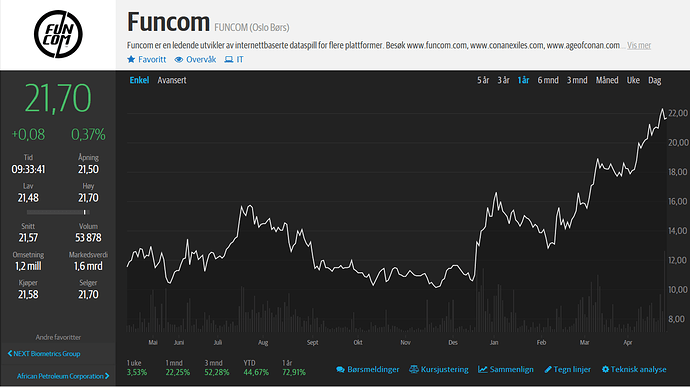The width and height of the screenshot is (690, 387).
Task: Select the Uke time range
Action: click(633, 80)
